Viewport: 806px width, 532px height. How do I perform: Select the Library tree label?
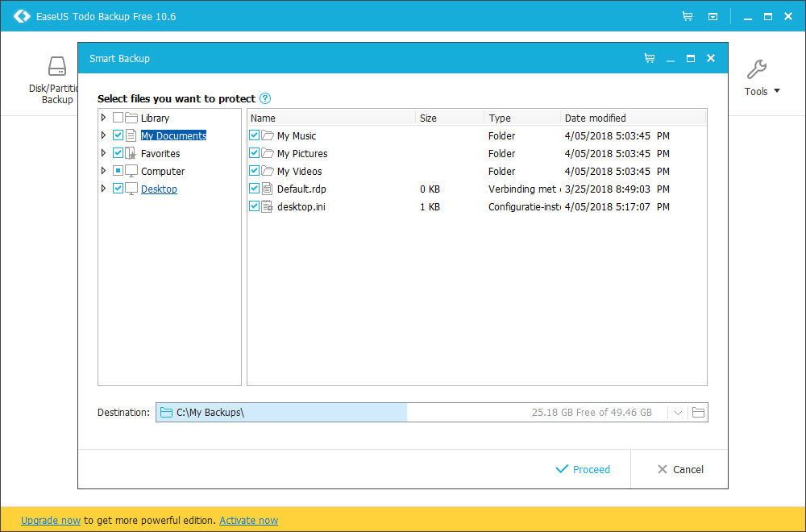point(155,118)
